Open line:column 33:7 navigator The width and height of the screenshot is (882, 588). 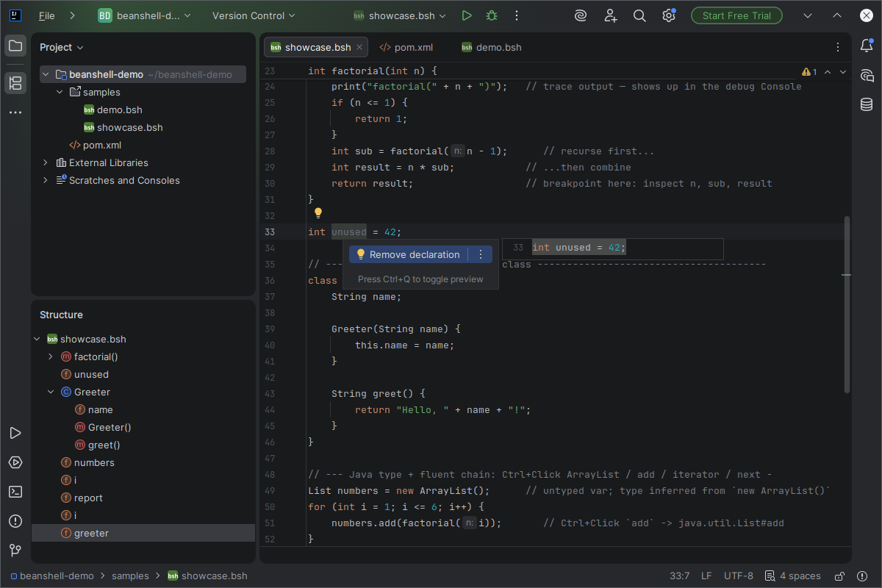point(680,576)
